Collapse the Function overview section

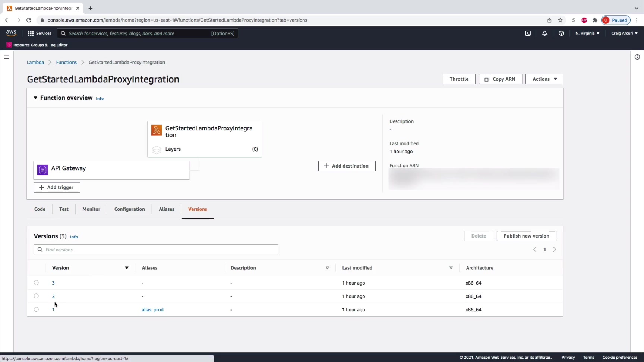click(x=35, y=98)
